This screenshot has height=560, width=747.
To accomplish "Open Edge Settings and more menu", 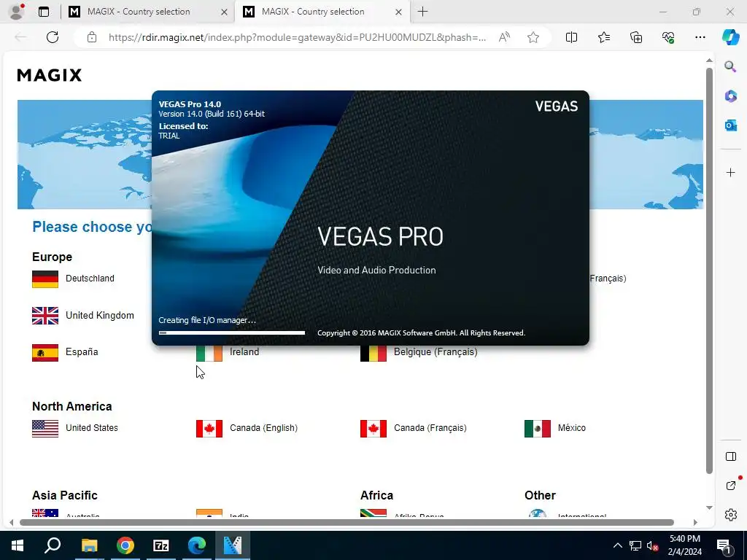I will (x=700, y=37).
